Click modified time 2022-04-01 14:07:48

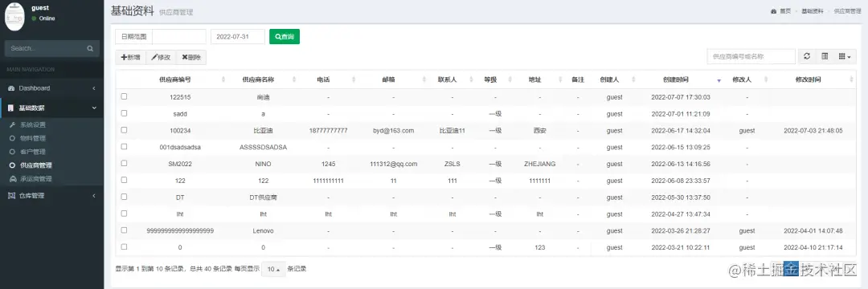click(813, 231)
